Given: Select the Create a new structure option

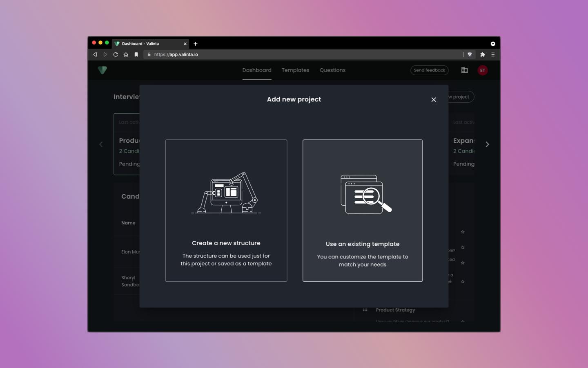Looking at the screenshot, I should [226, 211].
